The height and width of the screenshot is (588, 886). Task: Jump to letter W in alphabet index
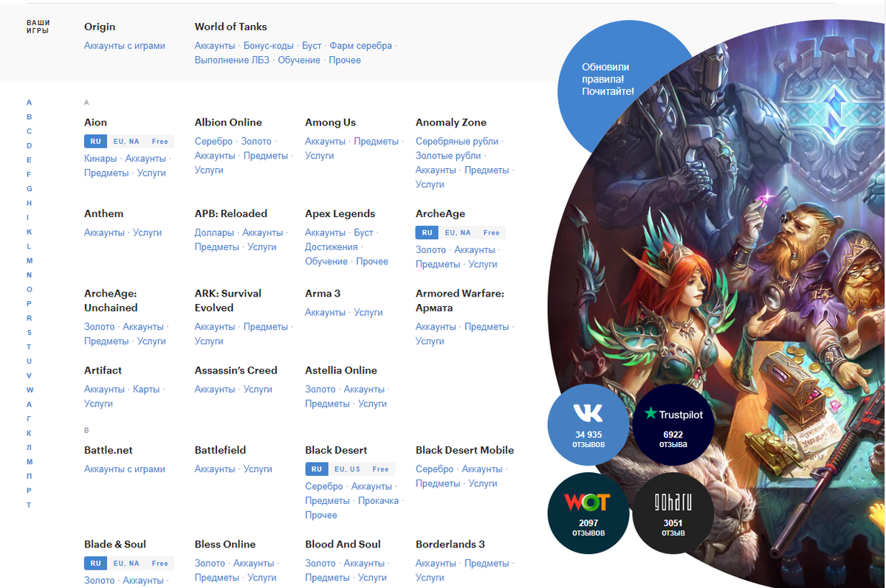pyautogui.click(x=30, y=390)
